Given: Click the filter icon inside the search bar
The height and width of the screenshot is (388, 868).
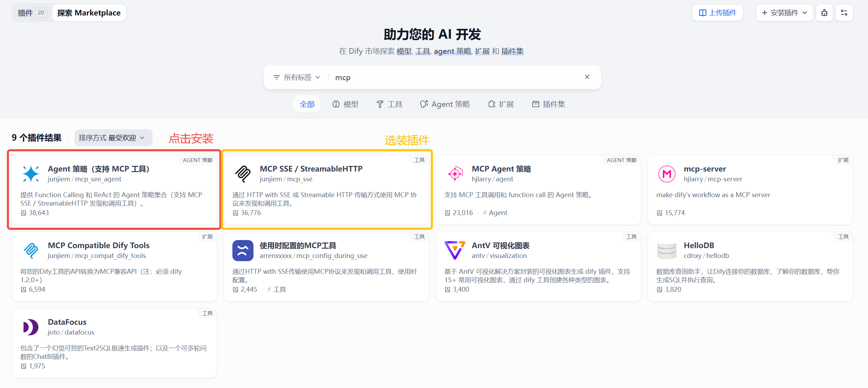Looking at the screenshot, I should pos(276,77).
